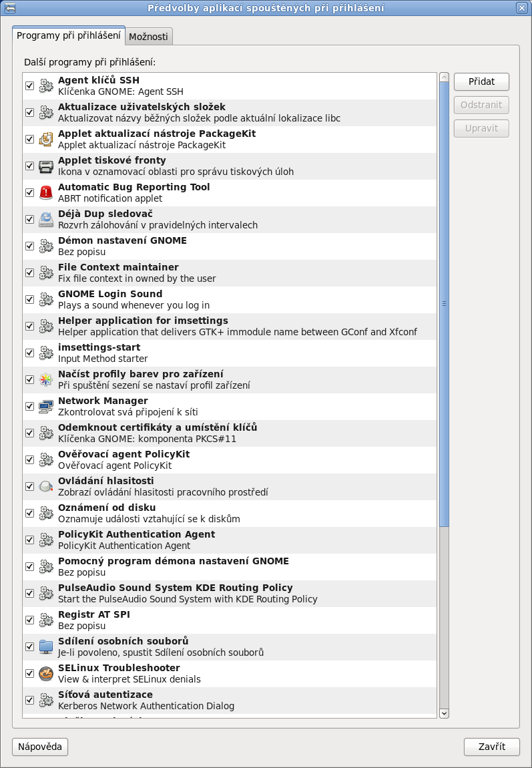This screenshot has height=768, width=532.
Task: Select the 'ABRT notification applet' description text
Action: point(110,198)
